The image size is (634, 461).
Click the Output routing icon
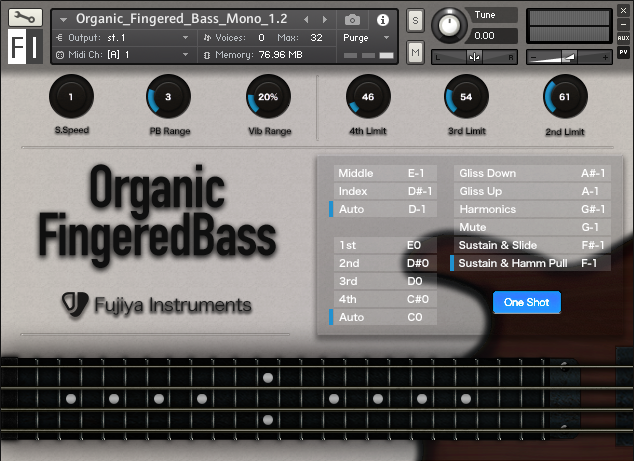[x=59, y=38]
